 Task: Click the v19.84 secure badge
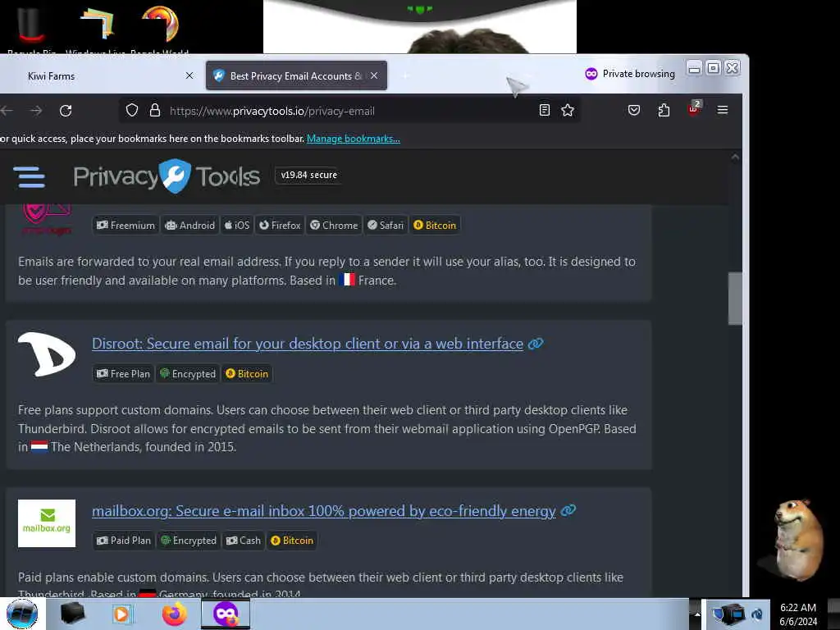(308, 176)
